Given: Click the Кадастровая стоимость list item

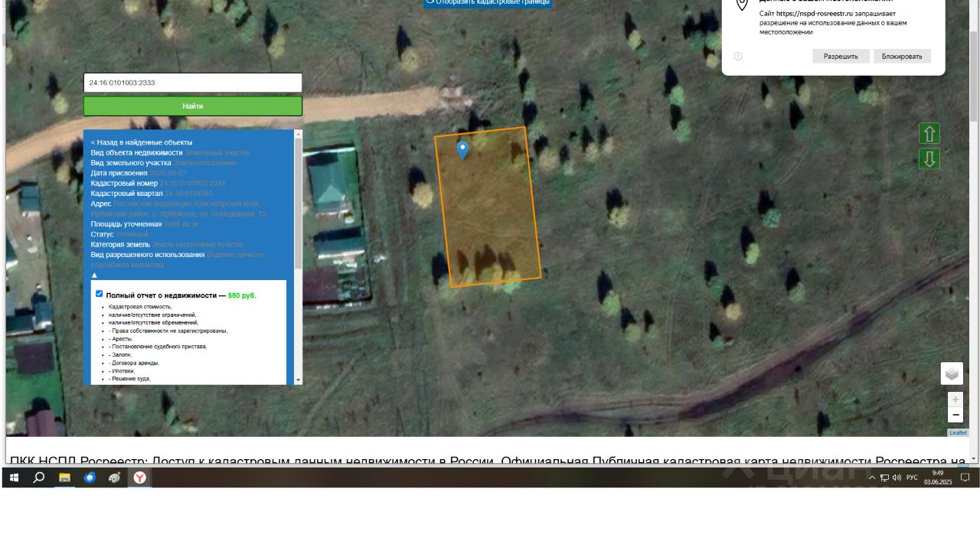Looking at the screenshot, I should [140, 307].
